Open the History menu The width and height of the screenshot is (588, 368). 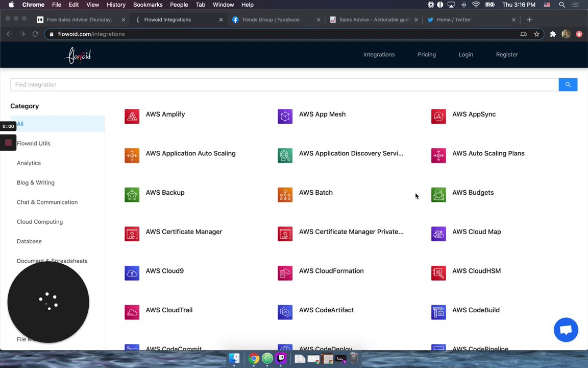click(x=116, y=5)
